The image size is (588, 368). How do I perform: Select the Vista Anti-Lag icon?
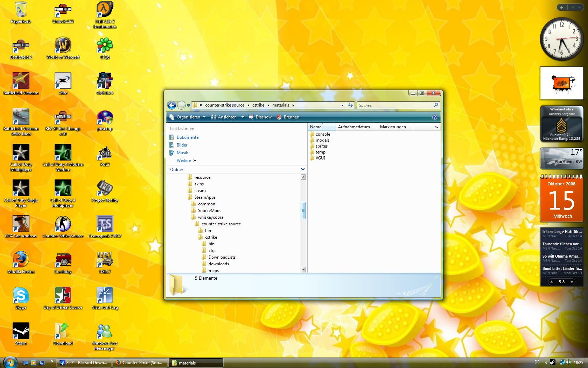click(x=105, y=299)
